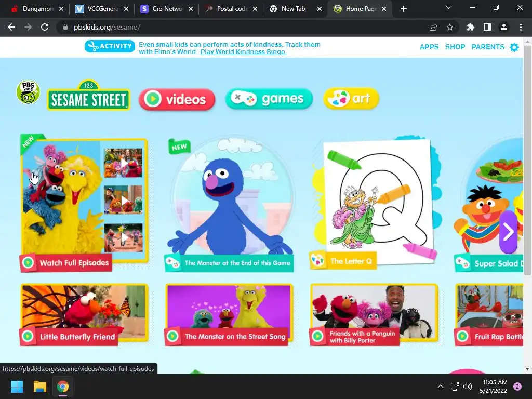Advance carousel with purple right arrow
This screenshot has height=399, width=532.
tap(508, 232)
